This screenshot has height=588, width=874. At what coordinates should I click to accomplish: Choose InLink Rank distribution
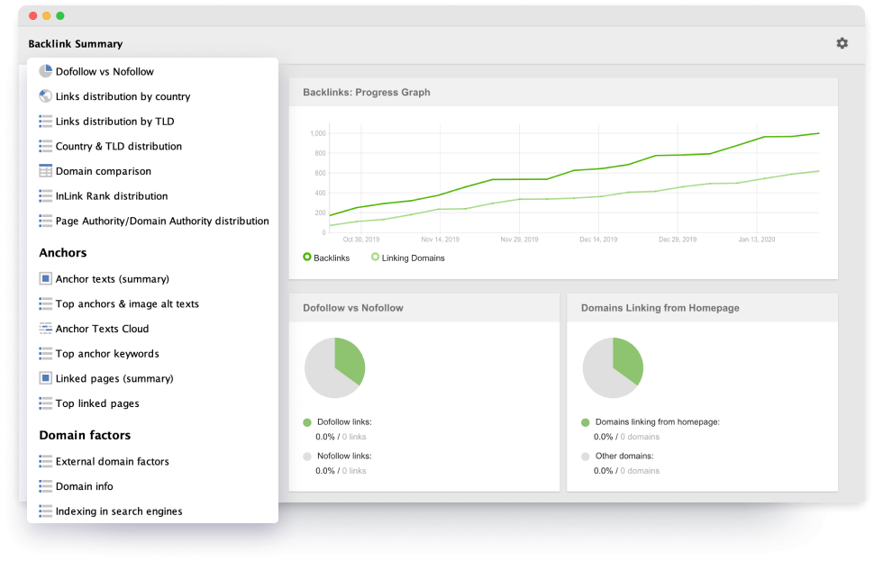pyautogui.click(x=112, y=196)
